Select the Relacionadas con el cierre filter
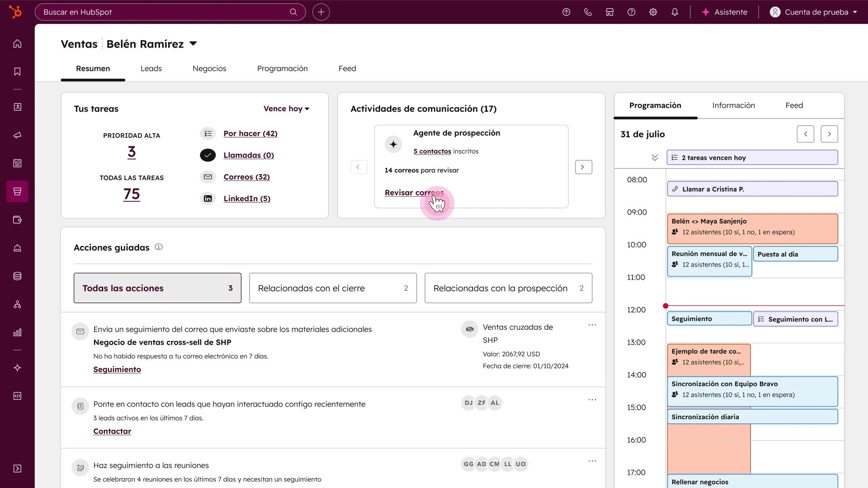Image resolution: width=868 pixels, height=488 pixels. pos(333,288)
